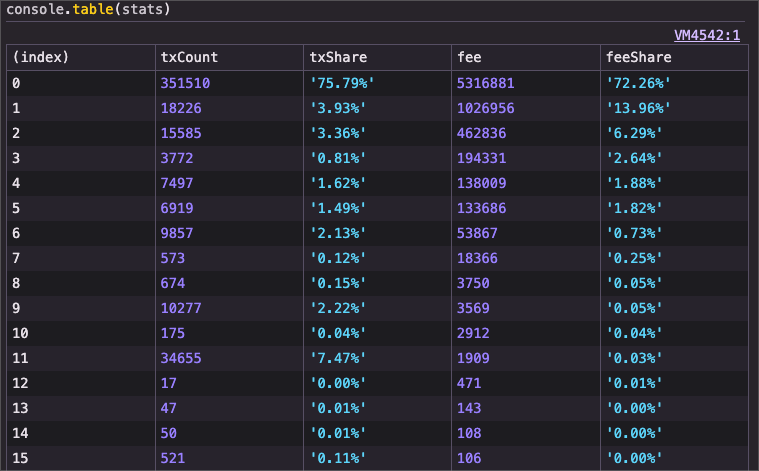Click fee value 106
The width and height of the screenshot is (759, 471).
pos(469,458)
